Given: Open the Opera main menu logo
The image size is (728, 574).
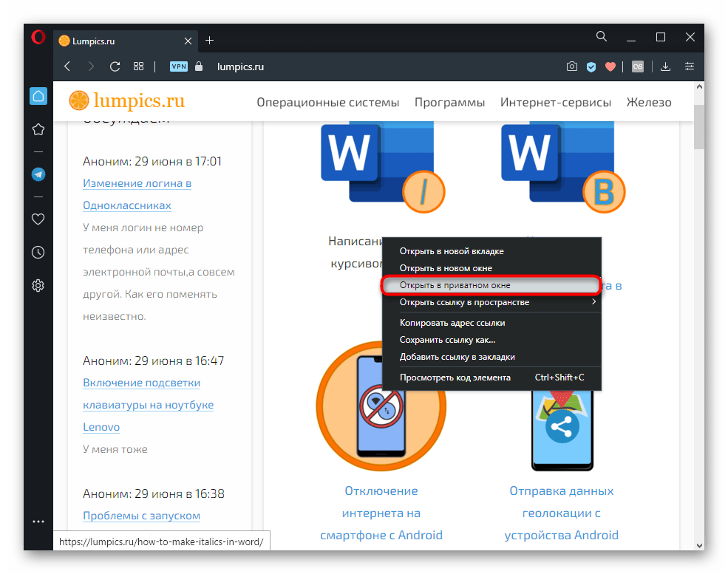Looking at the screenshot, I should point(38,38).
